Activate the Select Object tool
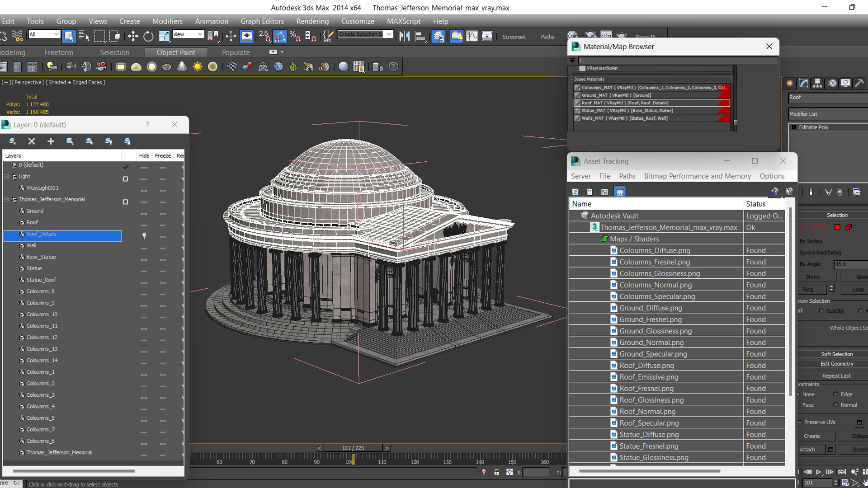 (69, 36)
